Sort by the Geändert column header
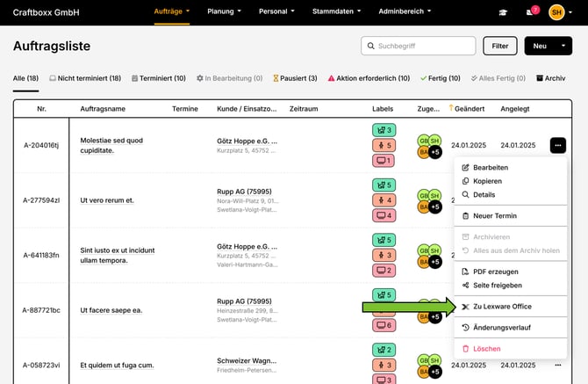Screen dimensions: 588x384 [468, 108]
